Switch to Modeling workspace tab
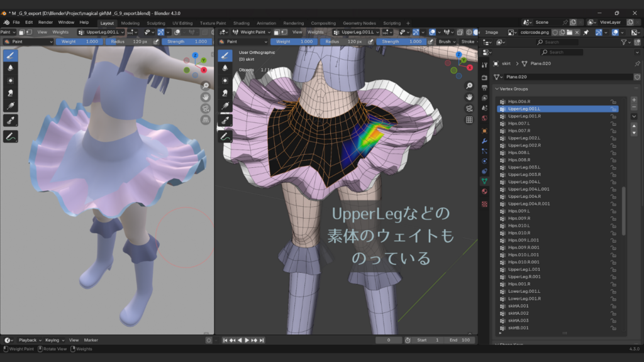 point(130,23)
